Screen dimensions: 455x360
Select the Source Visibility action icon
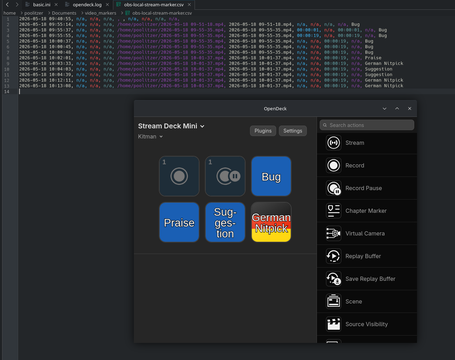333,324
